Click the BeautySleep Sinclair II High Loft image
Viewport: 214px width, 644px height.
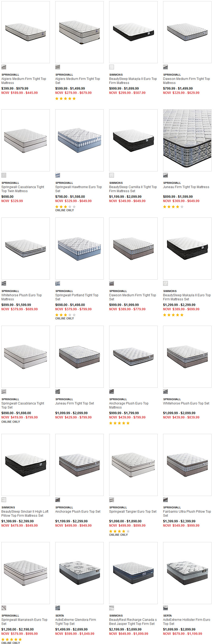[x=26, y=465]
